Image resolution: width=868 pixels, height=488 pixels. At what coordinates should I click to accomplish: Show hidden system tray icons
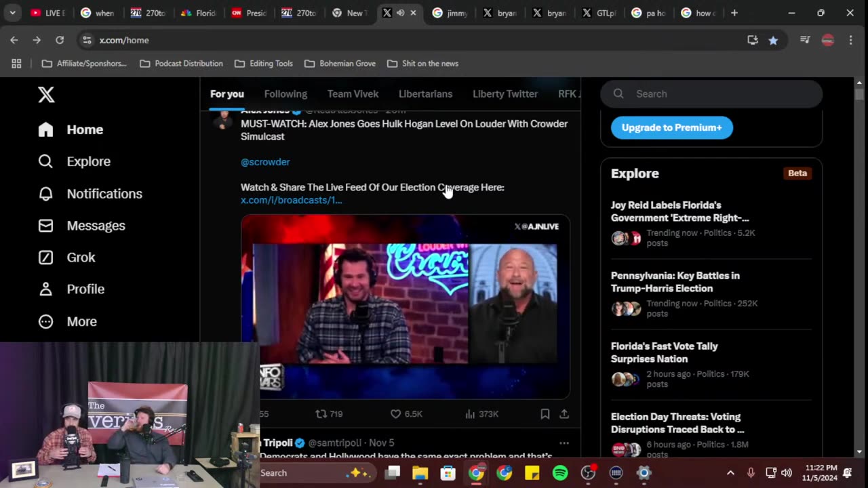click(x=730, y=473)
